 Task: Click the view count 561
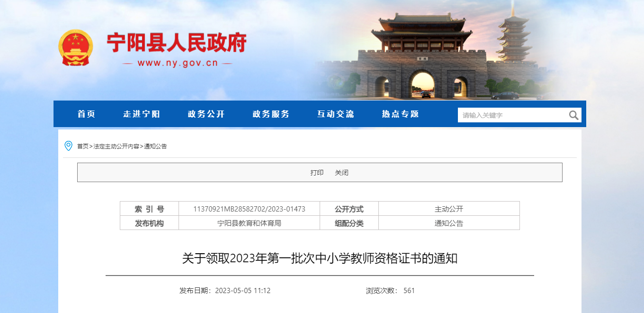409,291
